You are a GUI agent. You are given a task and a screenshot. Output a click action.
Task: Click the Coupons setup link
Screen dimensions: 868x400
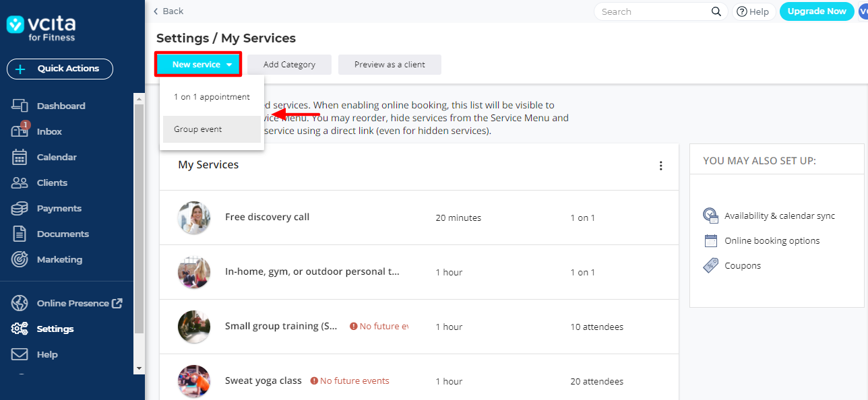coord(742,265)
